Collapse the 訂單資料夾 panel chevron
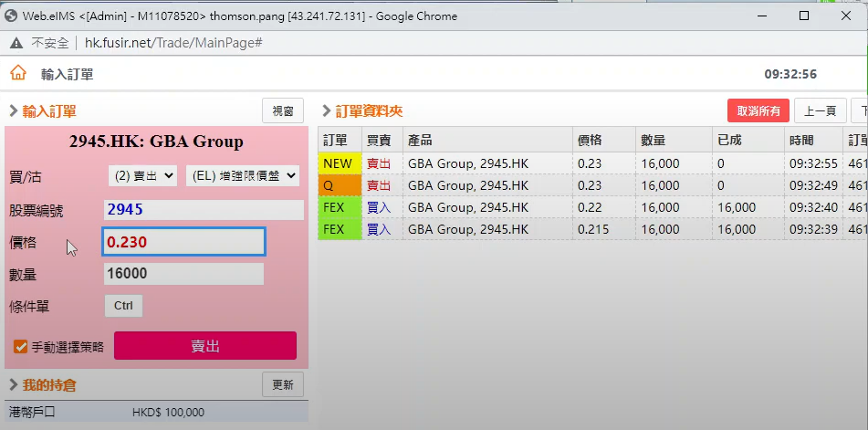Viewport: 868px width, 430px height. coord(327,111)
